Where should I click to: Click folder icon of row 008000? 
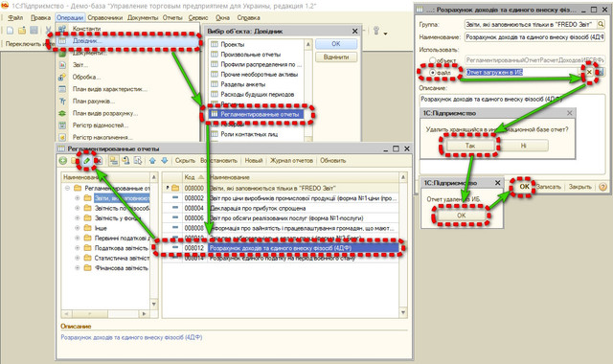point(175,188)
